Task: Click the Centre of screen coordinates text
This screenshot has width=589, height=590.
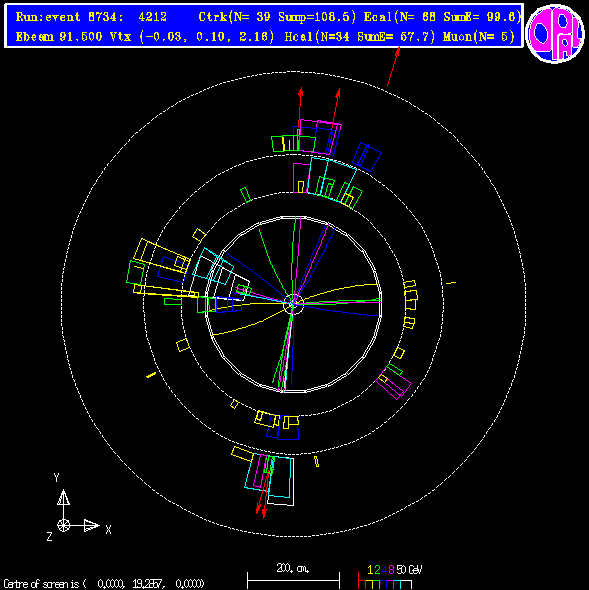Action: coord(104,584)
